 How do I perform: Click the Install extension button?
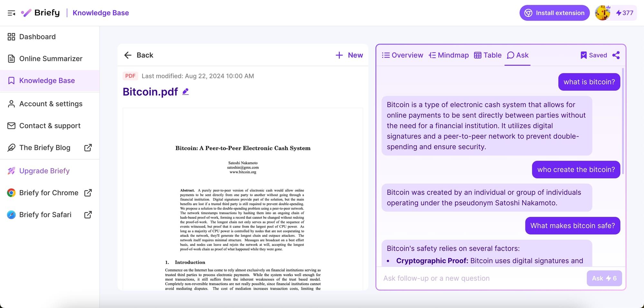tap(554, 13)
